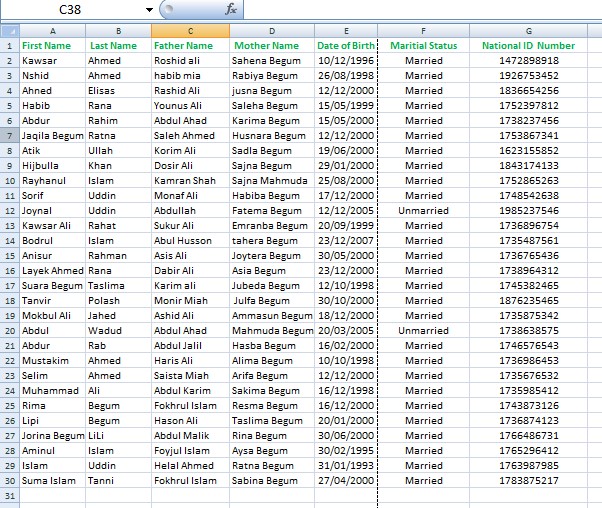Select the 'Unmarried' cell for Joynal

coord(423,211)
